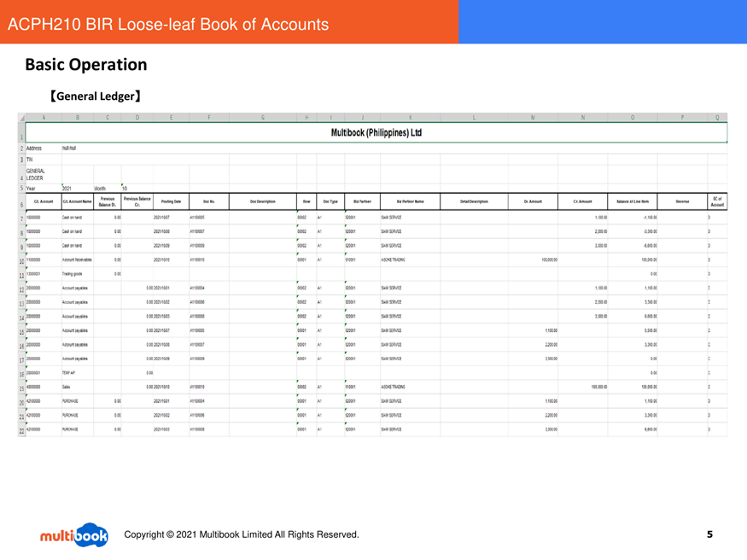Click the null null address value
Image resolution: width=747 pixels, height=560 pixels.
(x=68, y=148)
